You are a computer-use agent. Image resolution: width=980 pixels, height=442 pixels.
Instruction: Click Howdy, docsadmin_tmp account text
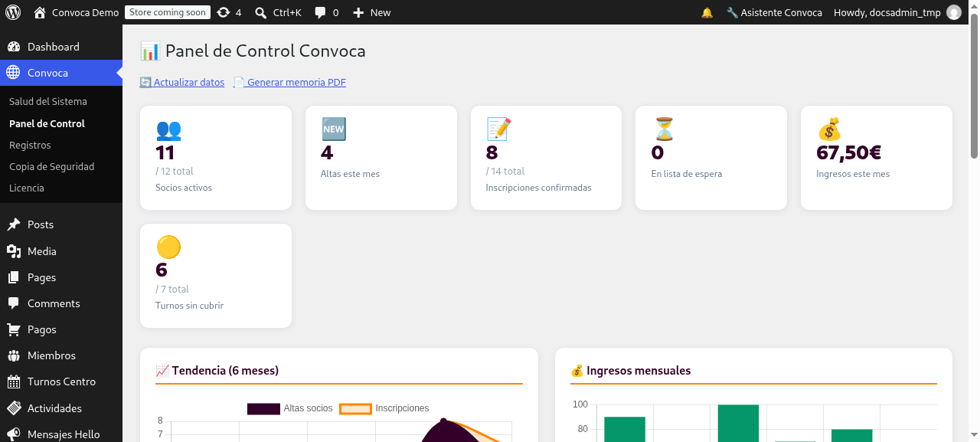click(x=887, y=12)
